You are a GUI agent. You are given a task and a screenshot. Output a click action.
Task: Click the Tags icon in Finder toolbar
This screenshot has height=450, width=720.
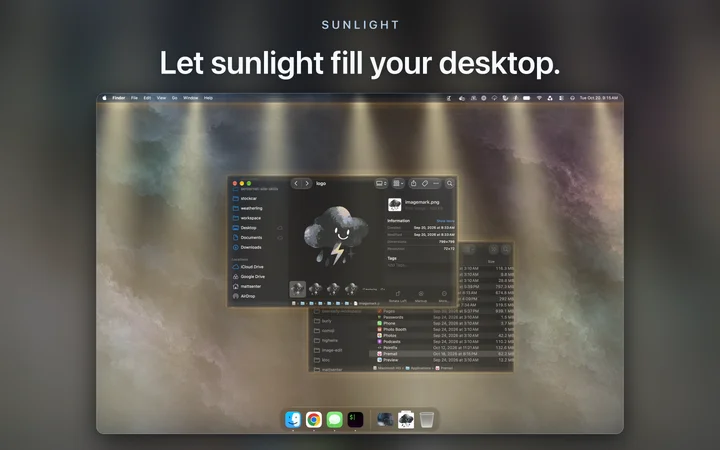click(425, 183)
